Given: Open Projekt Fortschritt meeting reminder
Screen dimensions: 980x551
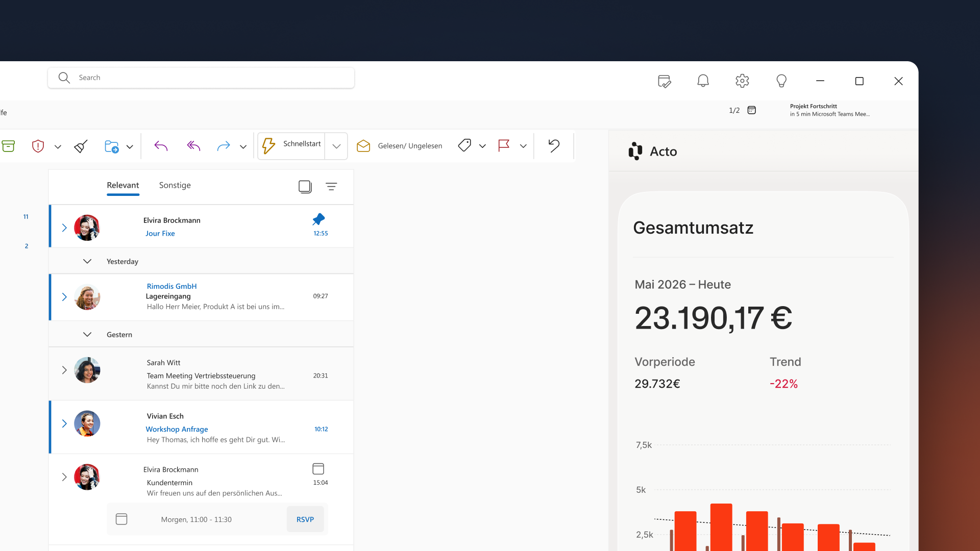Looking at the screenshot, I should click(829, 110).
